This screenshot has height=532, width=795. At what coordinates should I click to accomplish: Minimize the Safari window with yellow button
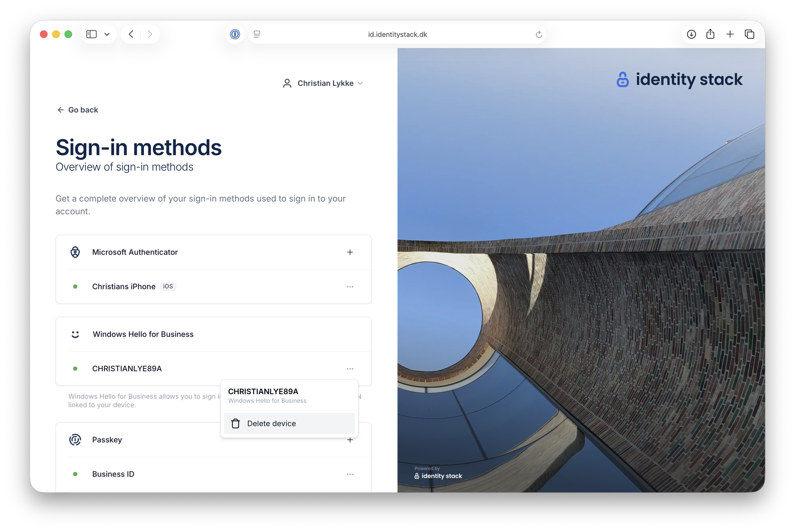click(56, 34)
